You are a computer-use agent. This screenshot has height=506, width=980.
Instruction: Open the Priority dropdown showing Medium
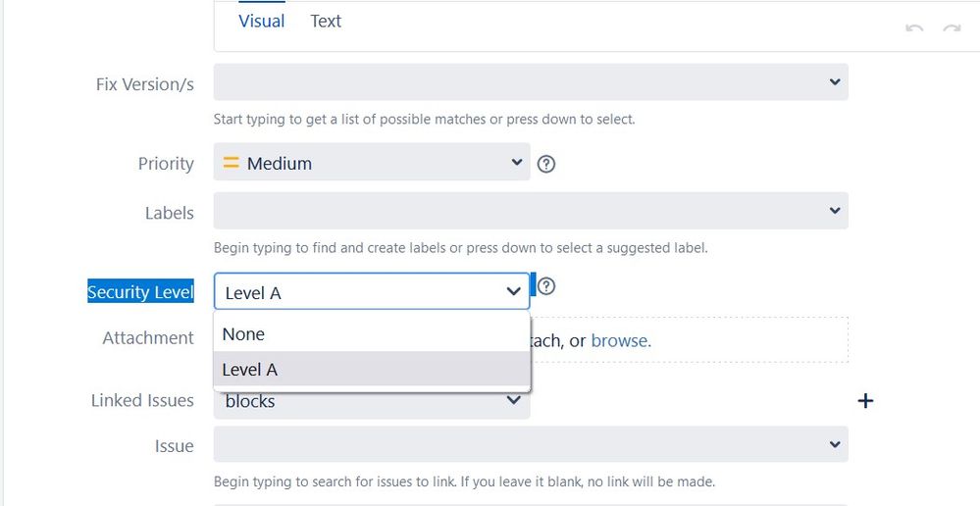click(371, 162)
